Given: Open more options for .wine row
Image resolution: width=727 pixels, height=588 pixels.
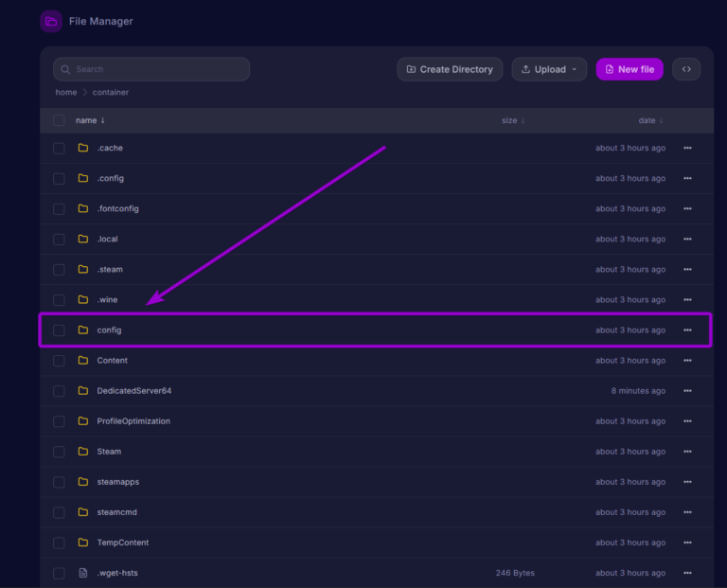Looking at the screenshot, I should coord(687,299).
